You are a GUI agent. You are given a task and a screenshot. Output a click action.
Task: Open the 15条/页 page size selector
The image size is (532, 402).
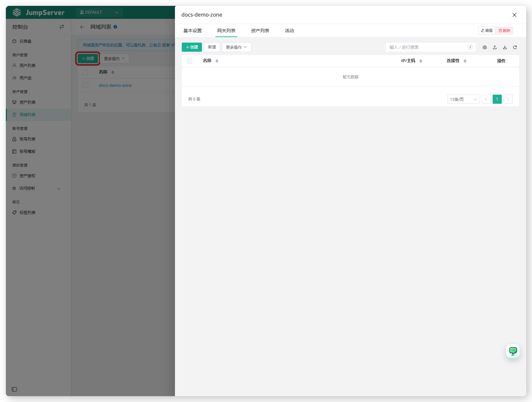pos(463,99)
